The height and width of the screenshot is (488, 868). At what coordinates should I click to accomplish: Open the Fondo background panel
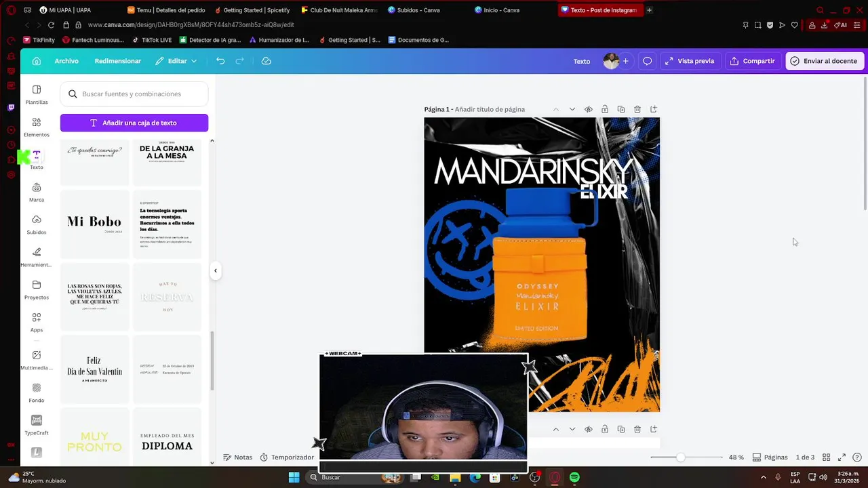[37, 392]
